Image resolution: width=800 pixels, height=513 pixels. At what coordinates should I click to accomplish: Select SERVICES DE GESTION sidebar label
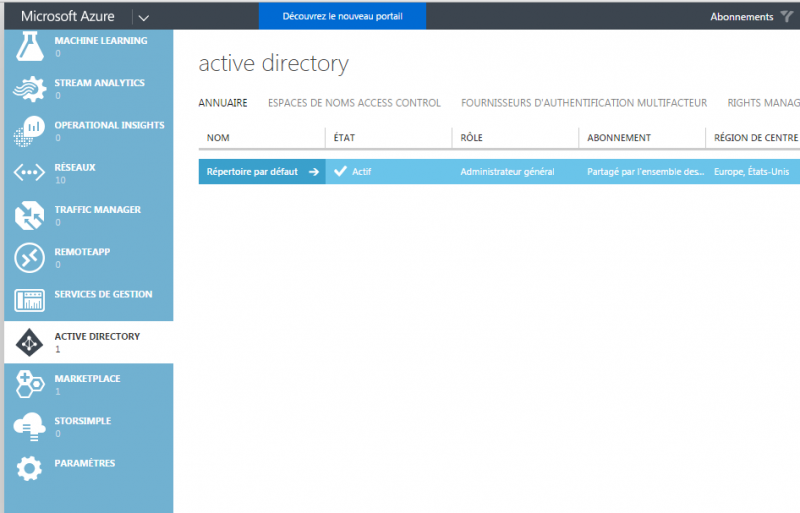pyautogui.click(x=104, y=295)
